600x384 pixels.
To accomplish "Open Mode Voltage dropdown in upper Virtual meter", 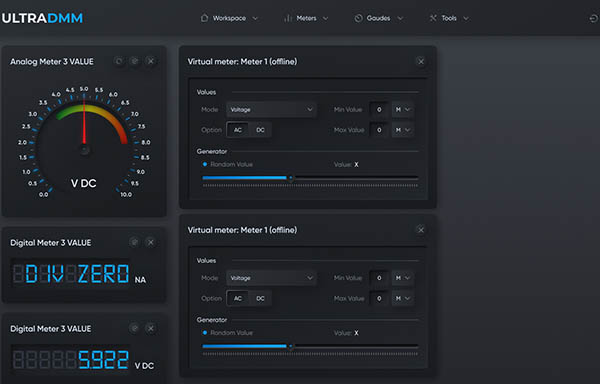I will click(x=271, y=110).
